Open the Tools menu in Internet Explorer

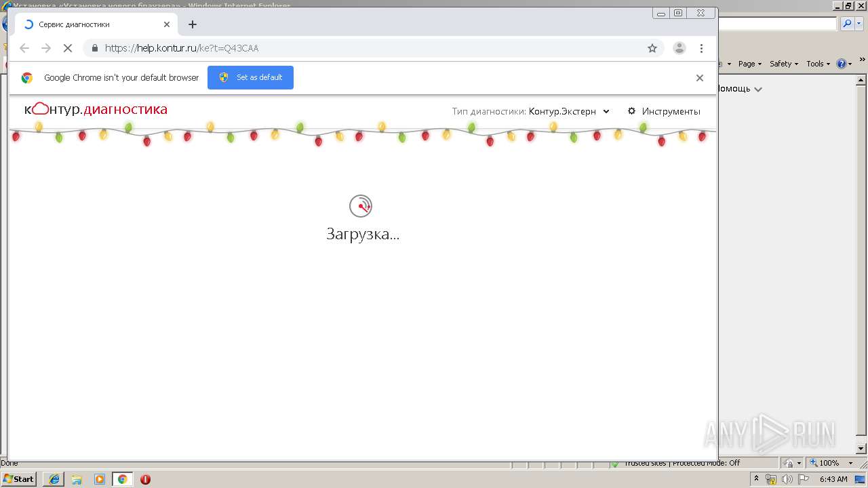click(x=818, y=64)
